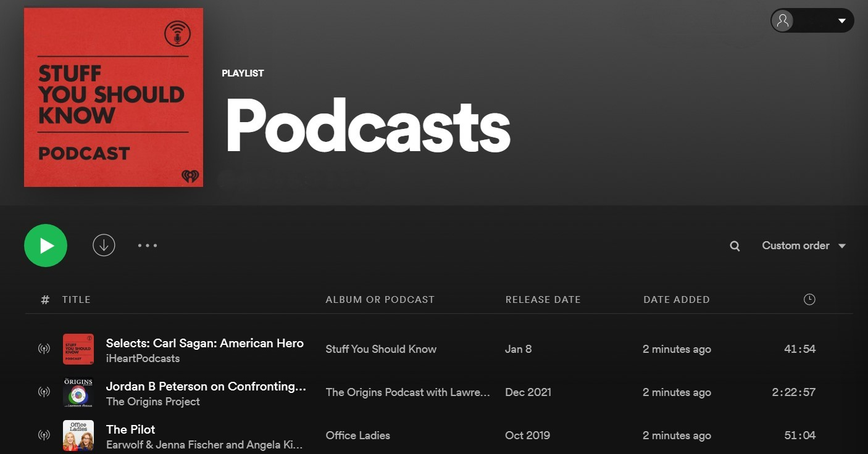
Task: Go to the Office Ladies podcast
Action: (358, 435)
